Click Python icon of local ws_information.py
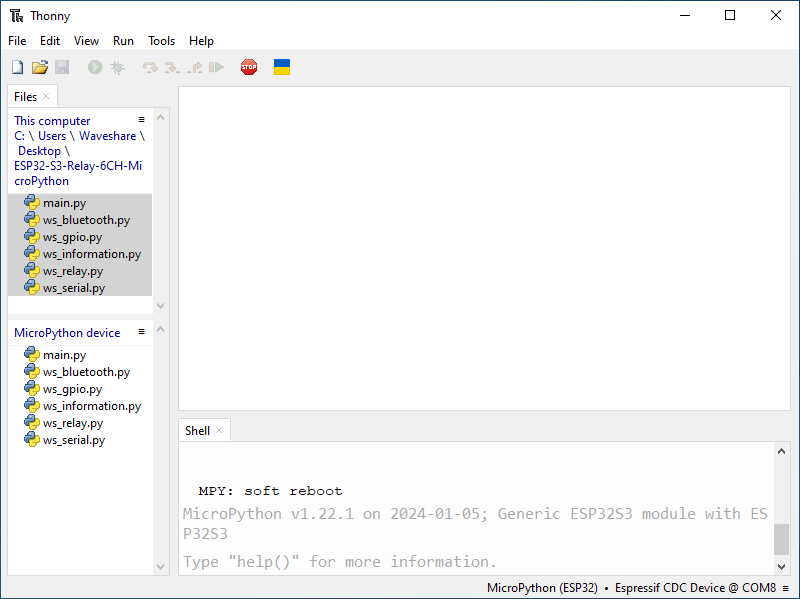 [32, 254]
